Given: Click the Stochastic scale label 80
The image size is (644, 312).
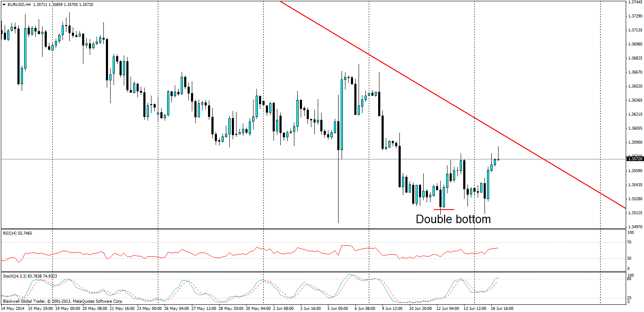Looking at the screenshot, I should pos(630,279).
